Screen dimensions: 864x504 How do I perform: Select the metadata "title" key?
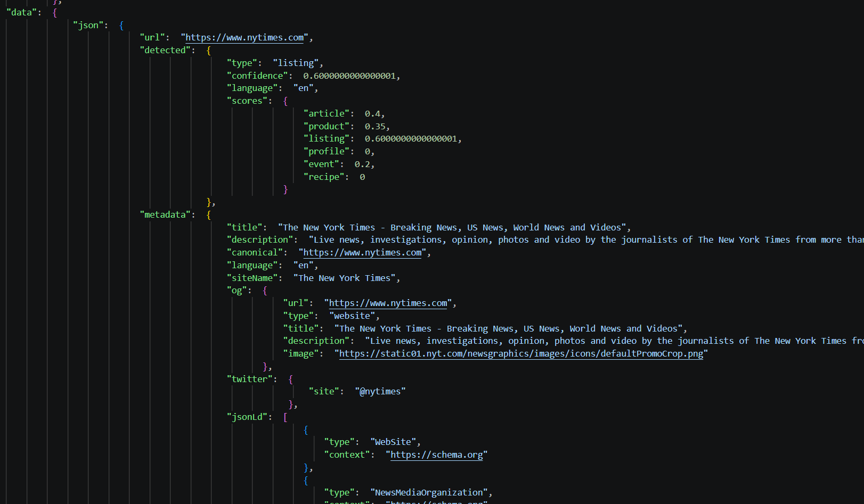tap(244, 227)
